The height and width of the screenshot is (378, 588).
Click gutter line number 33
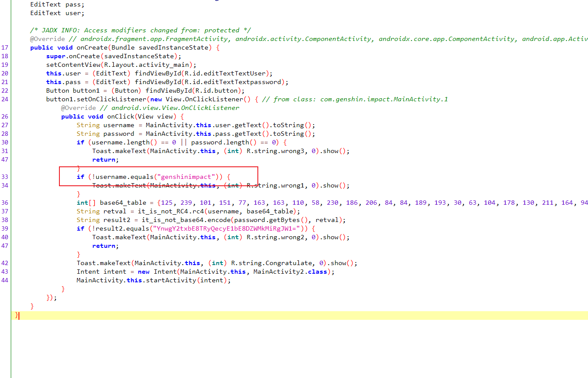coord(5,177)
